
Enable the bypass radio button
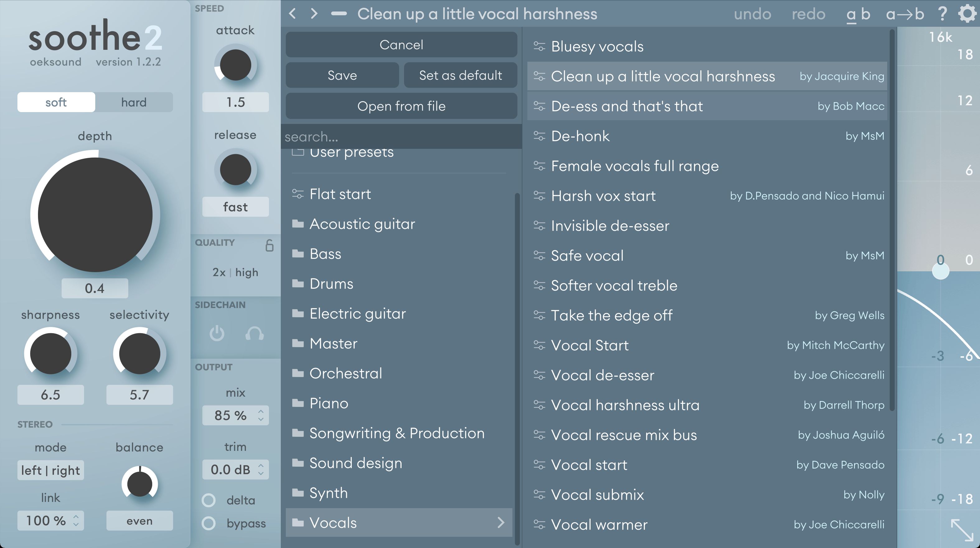209,522
